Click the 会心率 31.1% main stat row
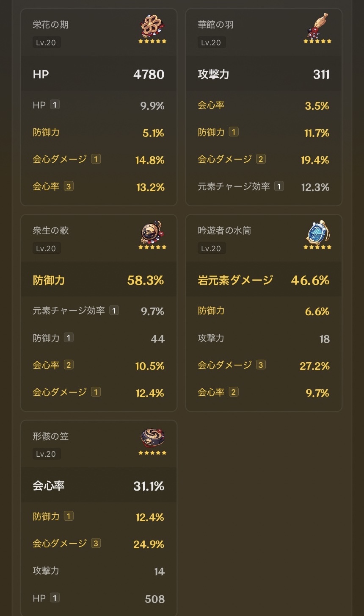364x616 pixels. point(99,486)
